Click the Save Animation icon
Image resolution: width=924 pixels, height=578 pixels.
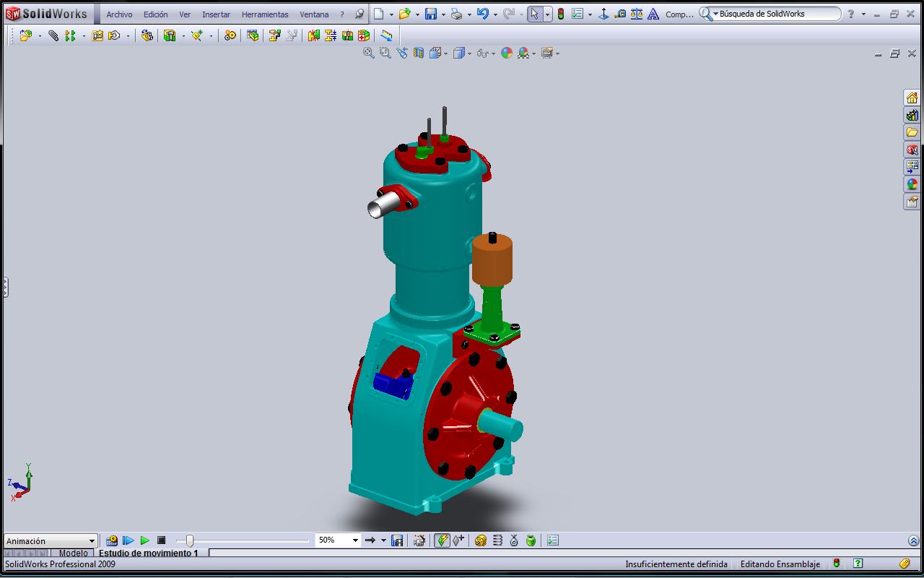click(397, 540)
